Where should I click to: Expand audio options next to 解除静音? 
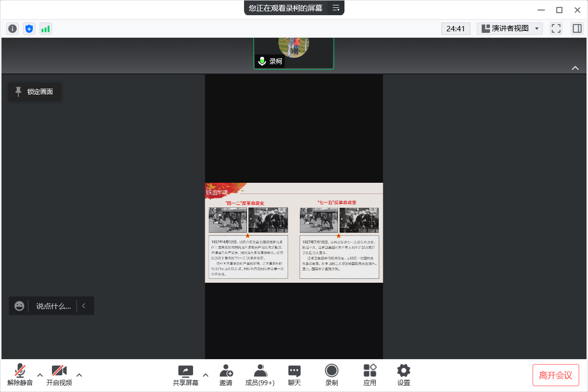coord(40,375)
